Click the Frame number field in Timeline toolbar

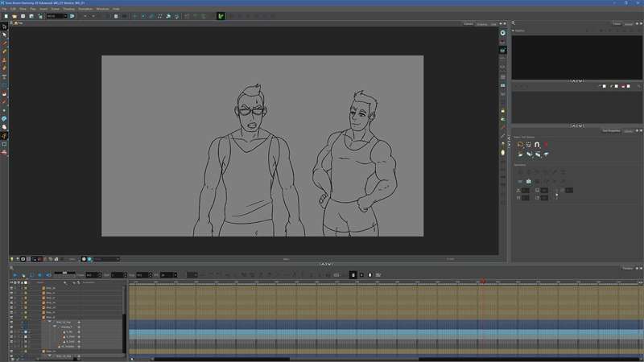pos(93,275)
